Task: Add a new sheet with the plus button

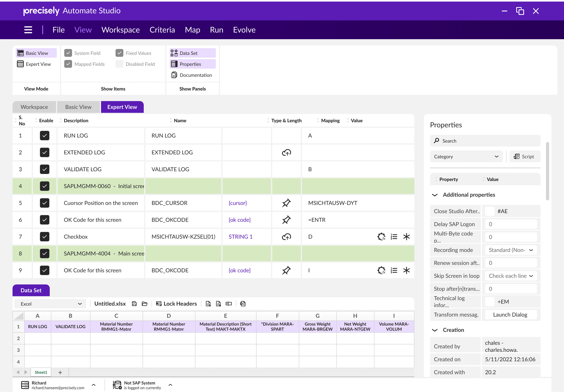Action: point(60,372)
